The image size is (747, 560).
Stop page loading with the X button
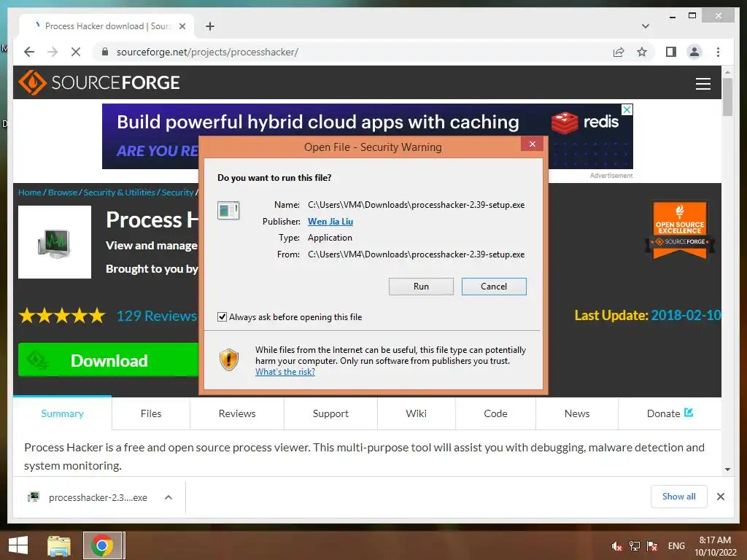coord(76,52)
